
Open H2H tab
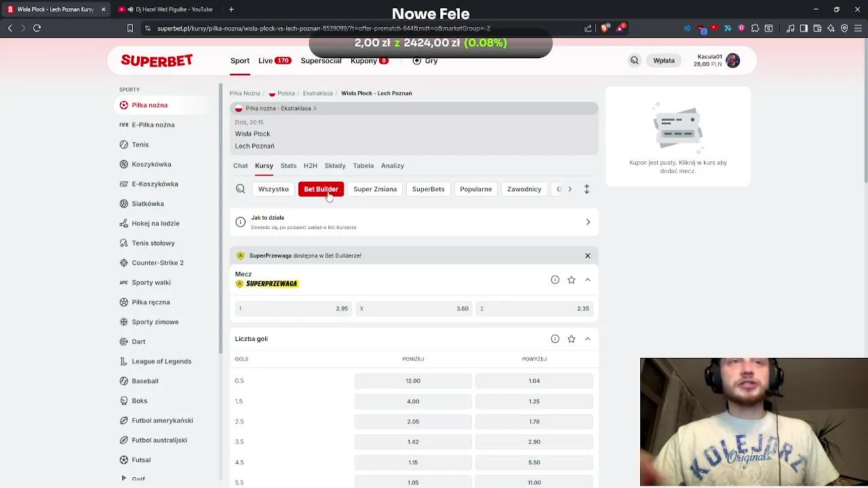pos(310,165)
